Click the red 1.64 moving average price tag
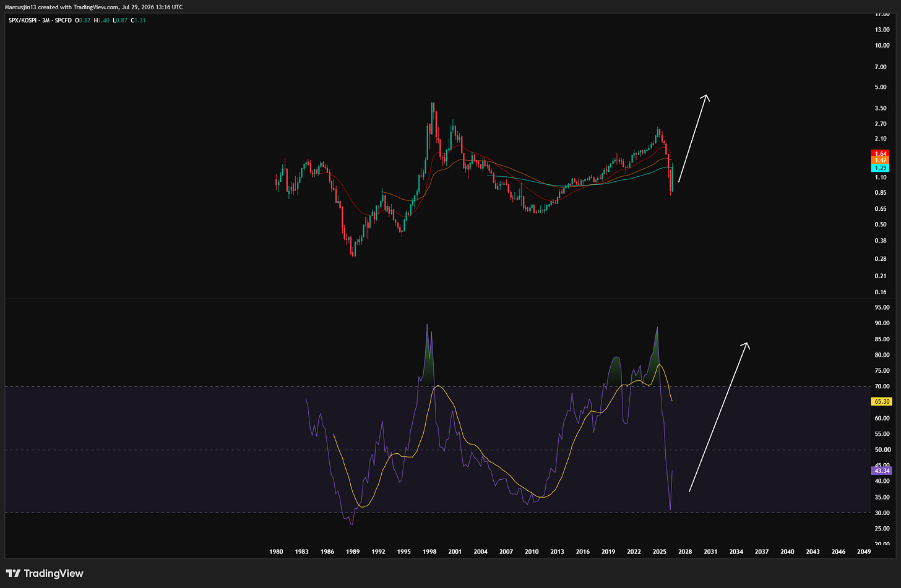 (x=880, y=153)
